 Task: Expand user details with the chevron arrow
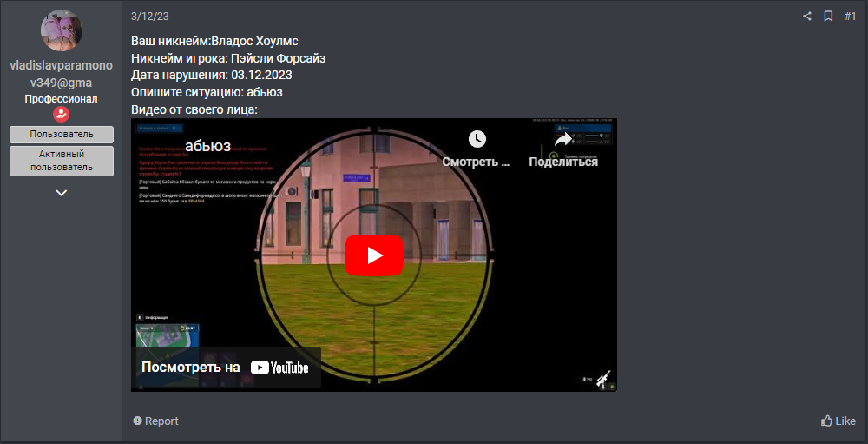(61, 193)
